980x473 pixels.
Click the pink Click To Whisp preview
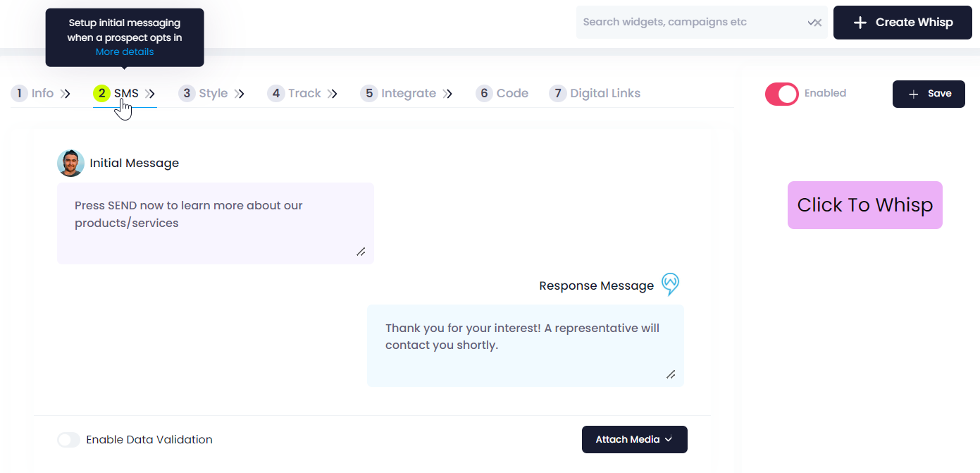(865, 205)
